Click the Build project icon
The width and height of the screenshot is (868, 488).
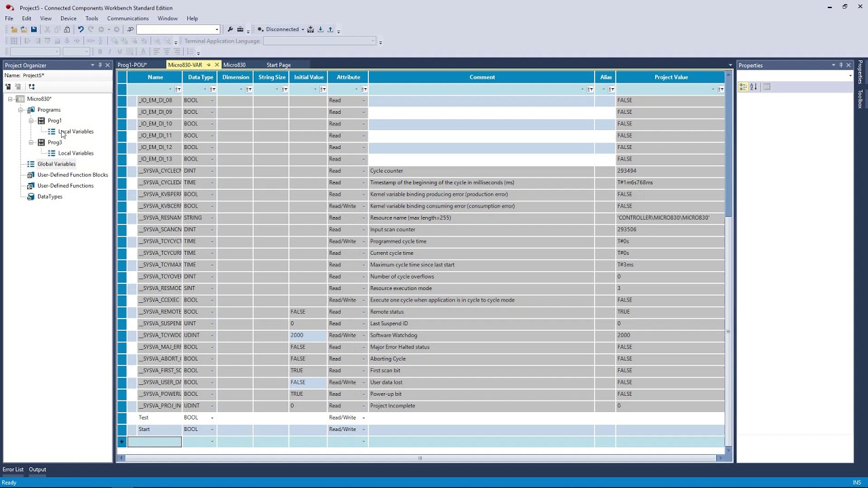click(311, 29)
